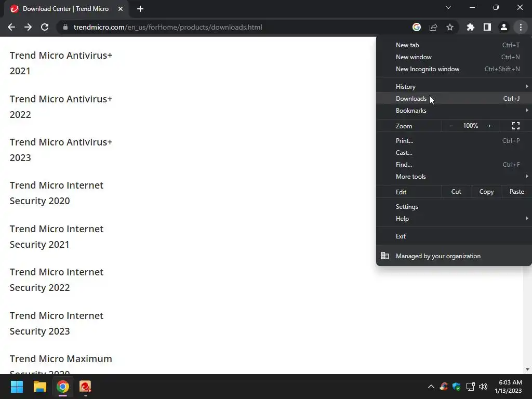
Task: Expand the More tools submenu
Action: [x=454, y=177]
